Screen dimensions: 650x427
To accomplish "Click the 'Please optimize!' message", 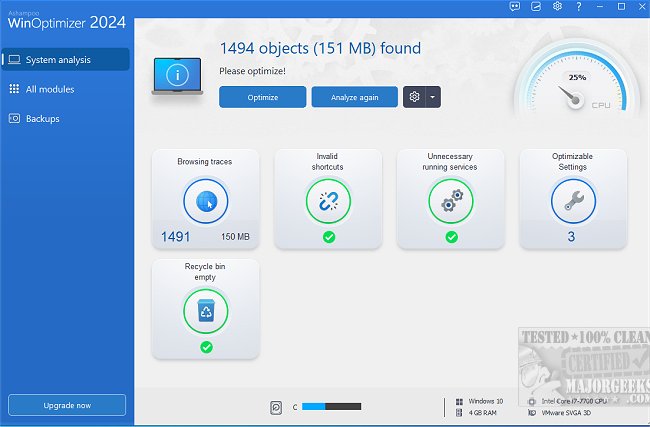I will click(x=252, y=71).
